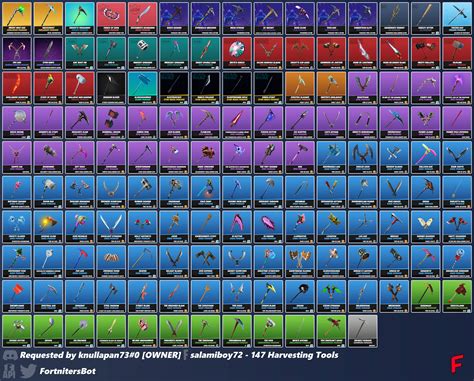Pick the trident on dark slate card
This screenshot has height=381, width=474.
point(394,18)
